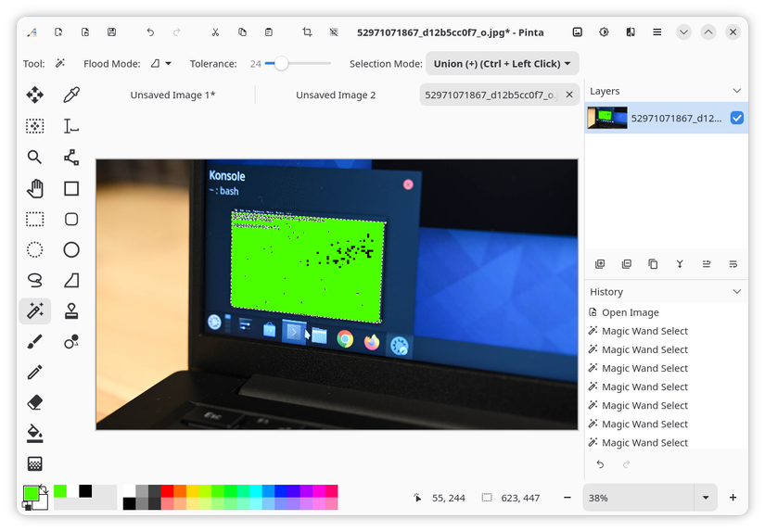Image resolution: width=765 pixels, height=532 pixels.
Task: Select the Clone Stamp tool
Action: (x=71, y=311)
